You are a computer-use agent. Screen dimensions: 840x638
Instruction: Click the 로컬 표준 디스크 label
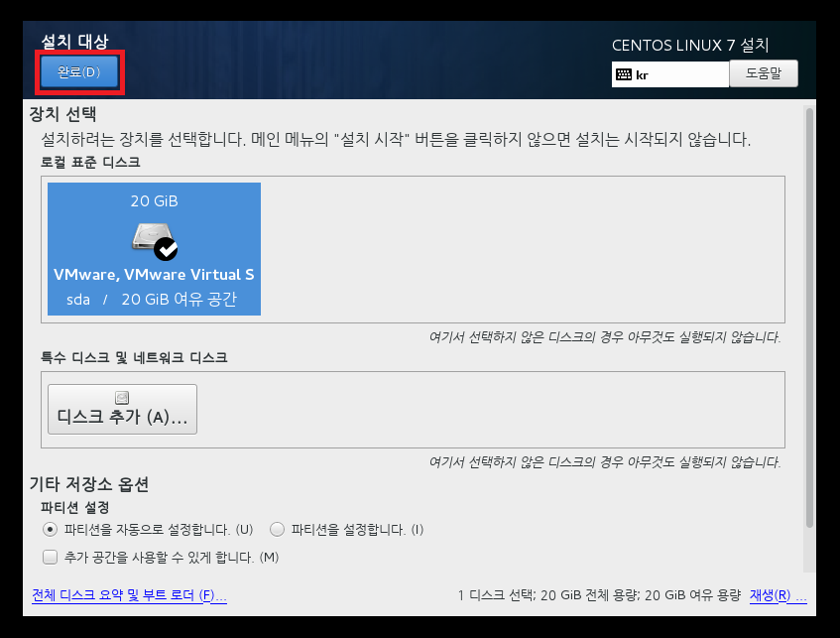click(x=90, y=162)
